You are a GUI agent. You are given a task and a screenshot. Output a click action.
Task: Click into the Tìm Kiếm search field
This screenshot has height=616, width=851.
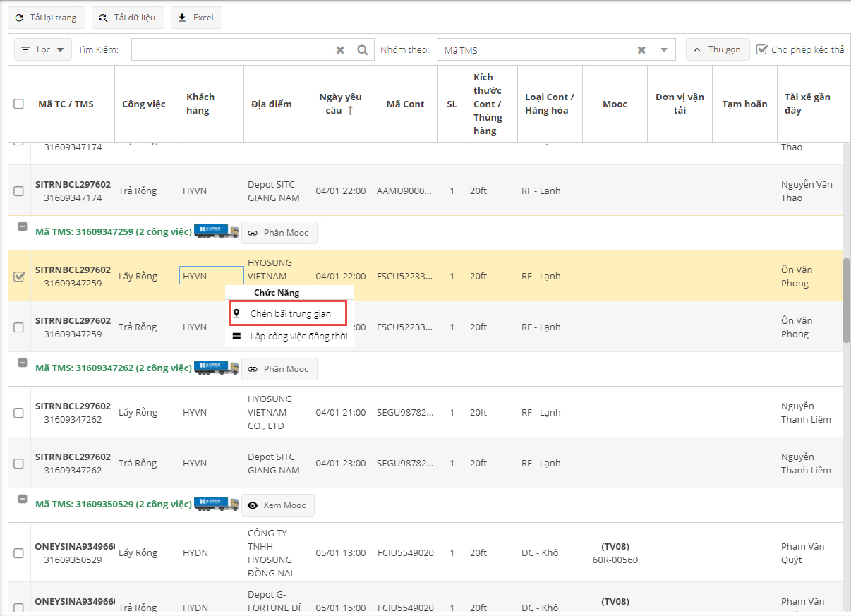(229, 50)
